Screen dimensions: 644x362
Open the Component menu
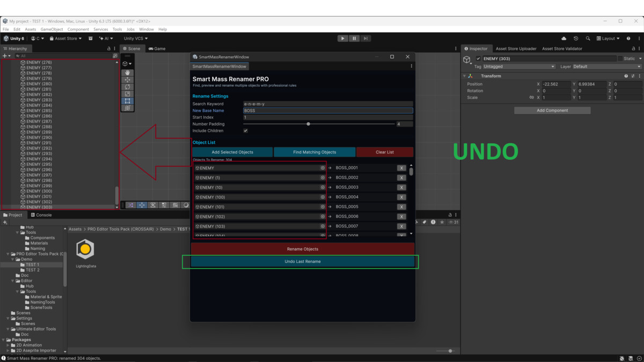pyautogui.click(x=78, y=29)
